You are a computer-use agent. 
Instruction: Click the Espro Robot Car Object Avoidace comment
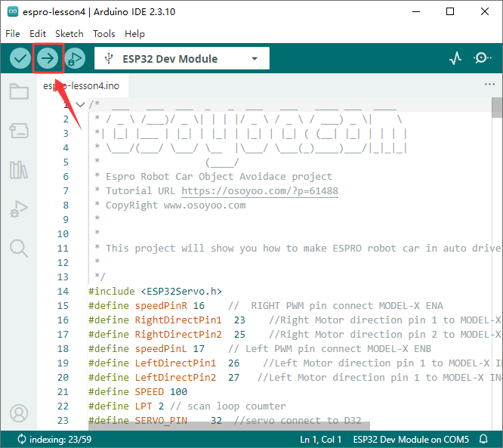point(219,177)
